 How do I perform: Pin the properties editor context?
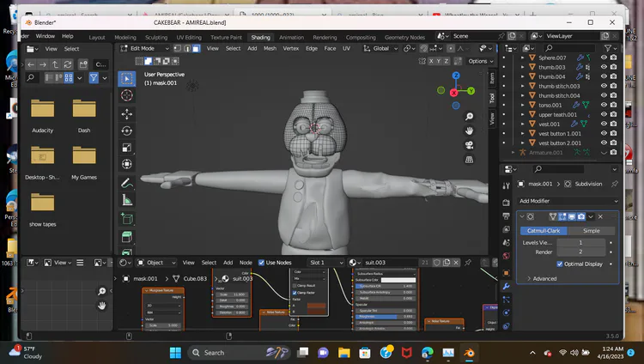click(x=615, y=184)
